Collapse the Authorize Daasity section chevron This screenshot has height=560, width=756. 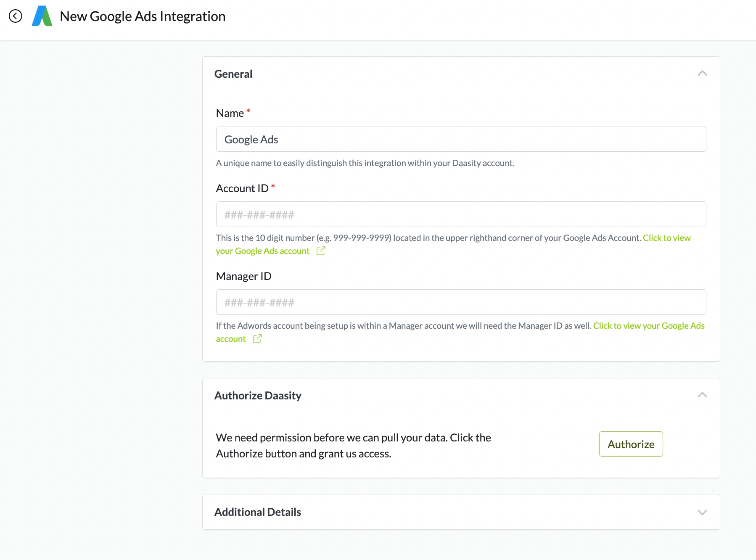pyautogui.click(x=702, y=395)
